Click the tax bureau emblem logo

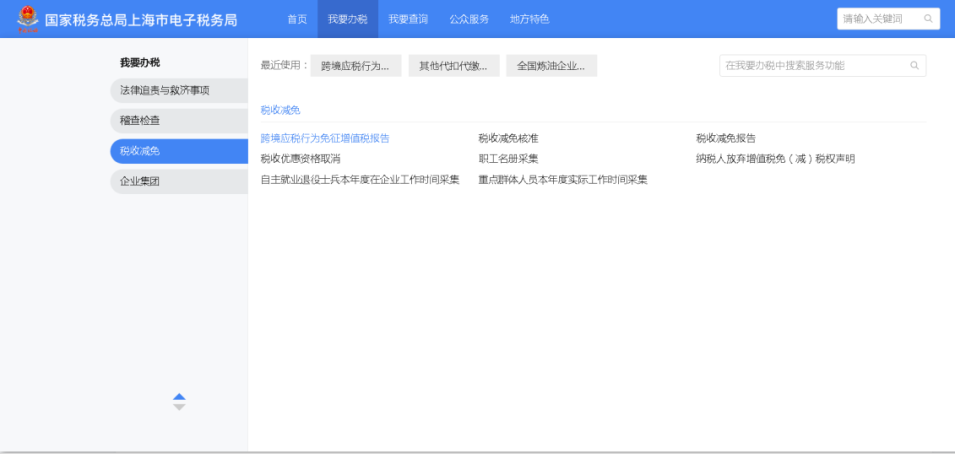click(x=27, y=19)
